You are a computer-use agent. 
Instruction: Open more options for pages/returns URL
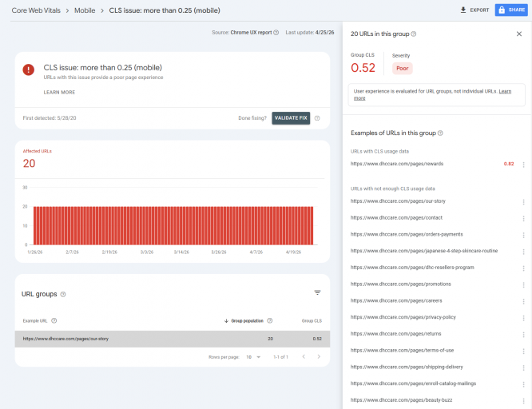[x=523, y=335]
